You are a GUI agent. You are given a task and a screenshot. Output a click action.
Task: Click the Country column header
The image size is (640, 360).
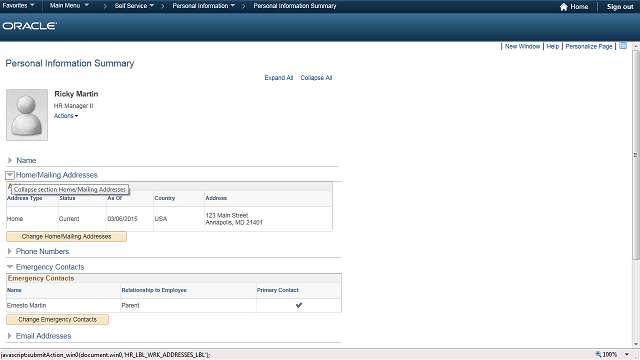164,198
